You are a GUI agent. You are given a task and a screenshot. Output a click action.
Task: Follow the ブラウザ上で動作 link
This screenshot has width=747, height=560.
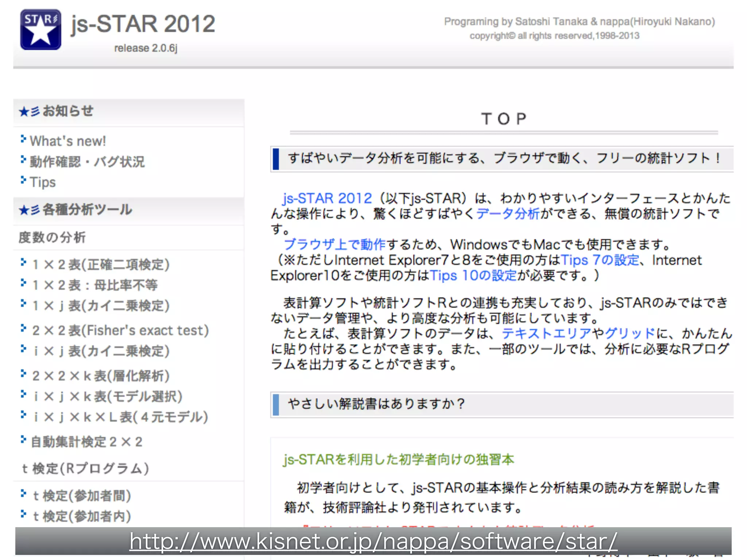click(334, 244)
